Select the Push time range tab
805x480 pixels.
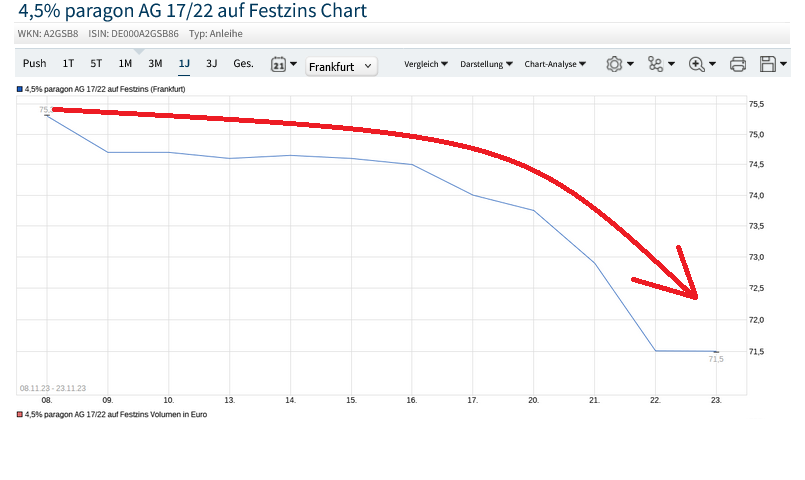tap(34, 63)
